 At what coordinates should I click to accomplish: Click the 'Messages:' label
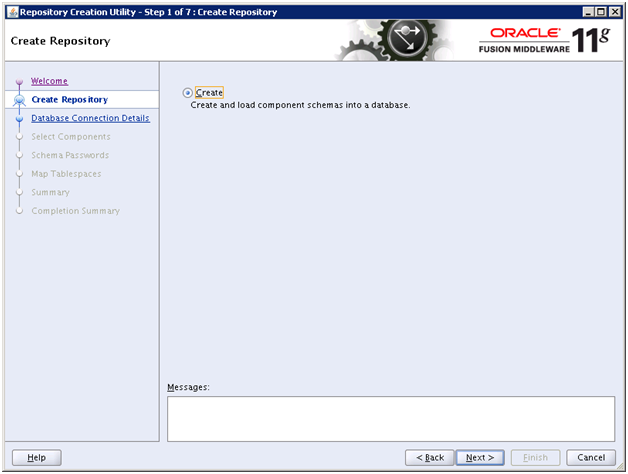pos(188,387)
